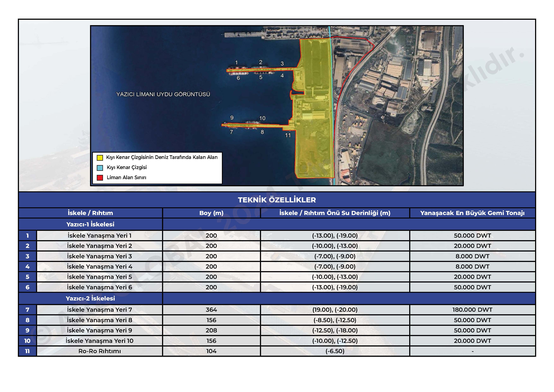This screenshot has height=392, width=554.
Task: Click length value 104 for Ro-Ro Rıhtımı
Action: click(x=211, y=351)
